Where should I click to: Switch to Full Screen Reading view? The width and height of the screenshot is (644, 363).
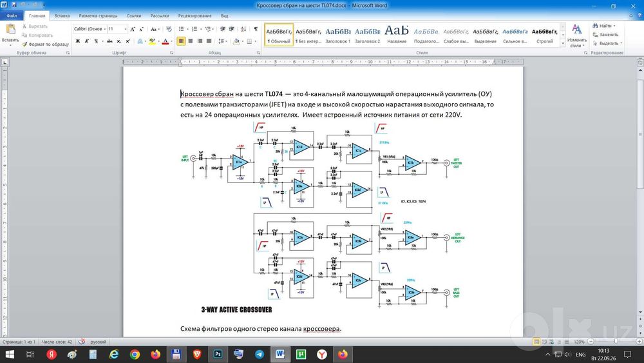pos(544,342)
